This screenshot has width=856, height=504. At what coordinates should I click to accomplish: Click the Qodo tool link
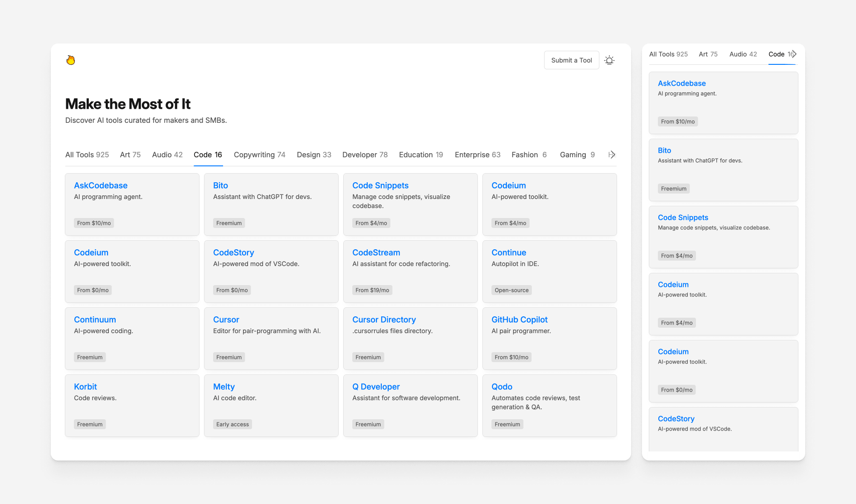pos(501,387)
